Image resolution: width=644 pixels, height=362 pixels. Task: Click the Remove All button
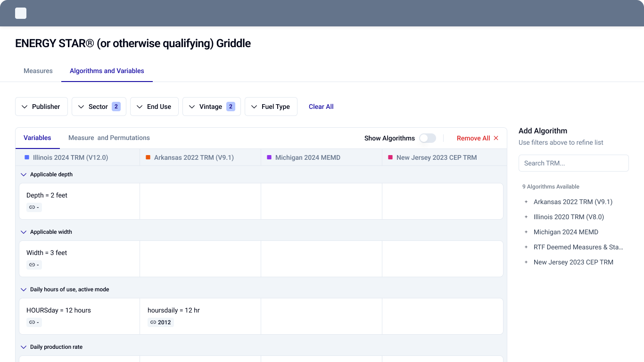point(478,138)
